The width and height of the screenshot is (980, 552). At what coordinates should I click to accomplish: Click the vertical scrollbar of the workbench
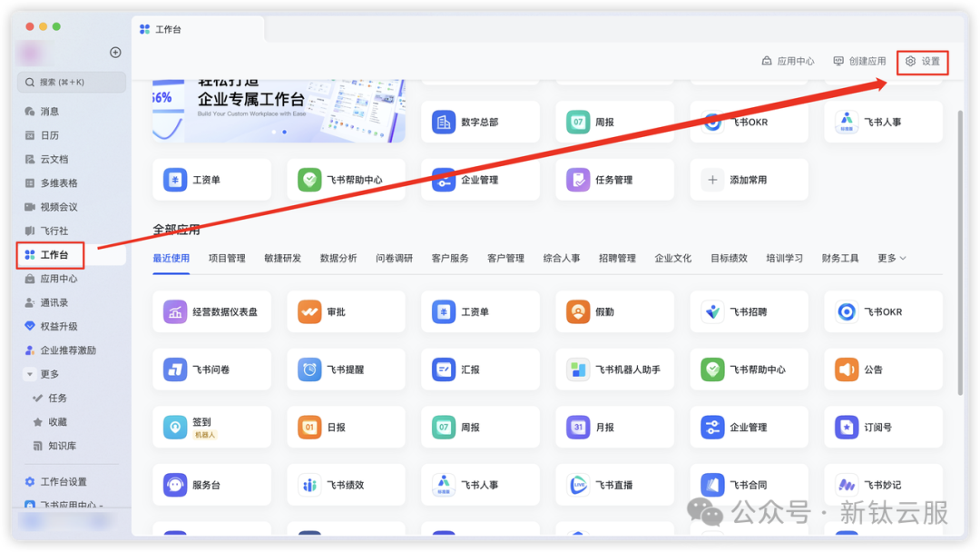[x=960, y=252]
